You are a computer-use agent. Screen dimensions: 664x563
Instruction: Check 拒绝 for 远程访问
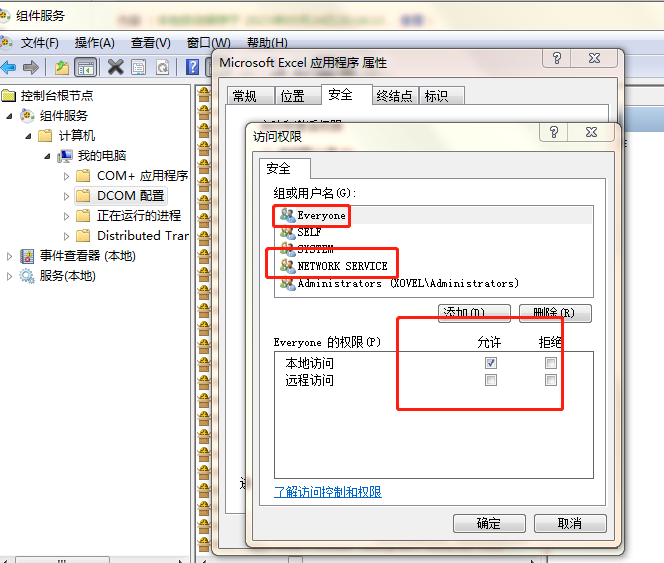pos(551,380)
